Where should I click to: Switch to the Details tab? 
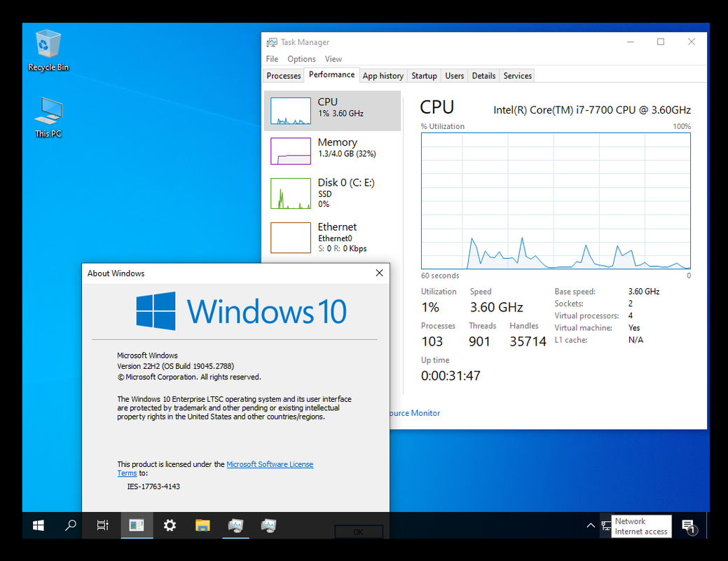pyautogui.click(x=483, y=76)
